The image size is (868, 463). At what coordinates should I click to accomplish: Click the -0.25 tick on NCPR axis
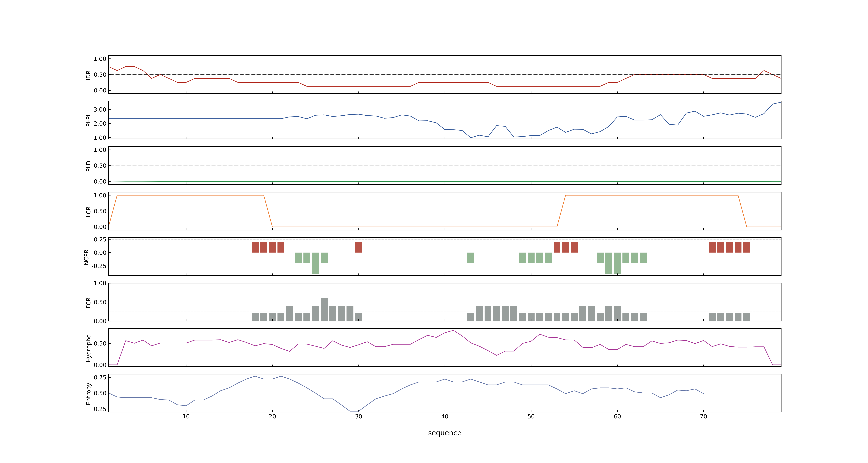click(99, 266)
